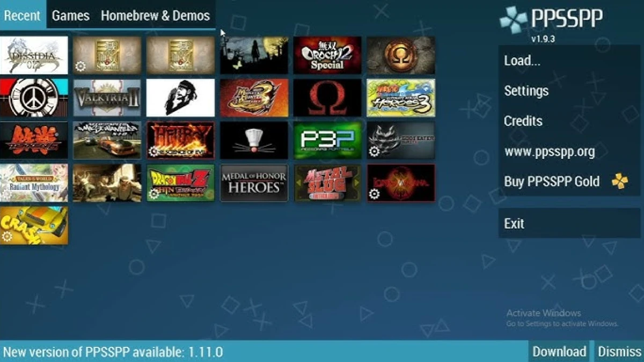Launch the yellow Crash game icon
This screenshot has width=644, height=362.
(34, 226)
